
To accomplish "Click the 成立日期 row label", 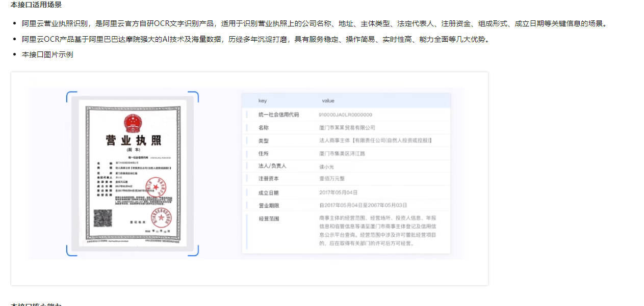I will (x=269, y=193).
